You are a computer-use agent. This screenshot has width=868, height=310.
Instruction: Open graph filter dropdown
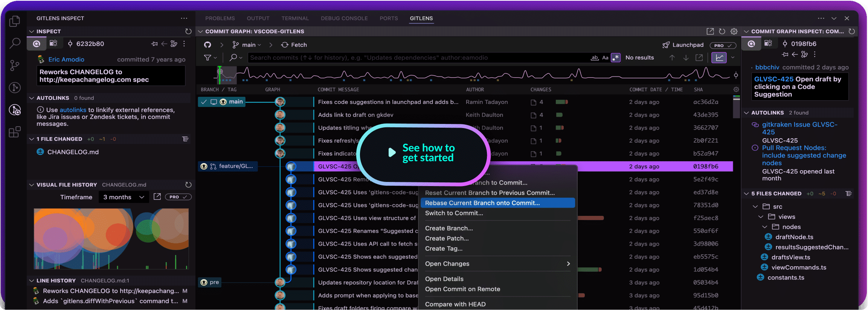(210, 58)
